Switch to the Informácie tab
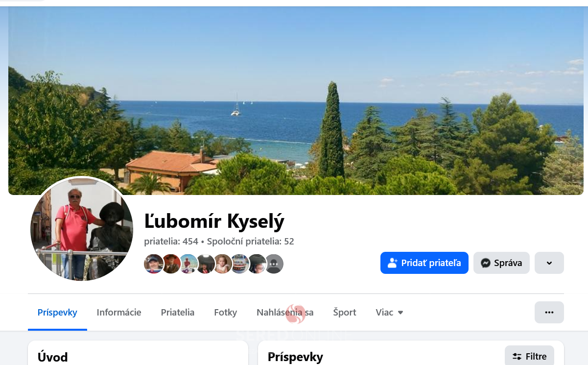This screenshot has width=588, height=365. (x=119, y=312)
